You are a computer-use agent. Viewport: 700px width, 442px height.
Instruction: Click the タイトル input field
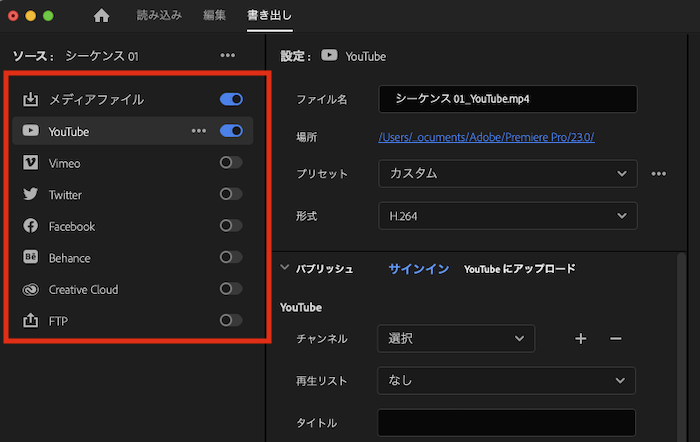(506, 422)
